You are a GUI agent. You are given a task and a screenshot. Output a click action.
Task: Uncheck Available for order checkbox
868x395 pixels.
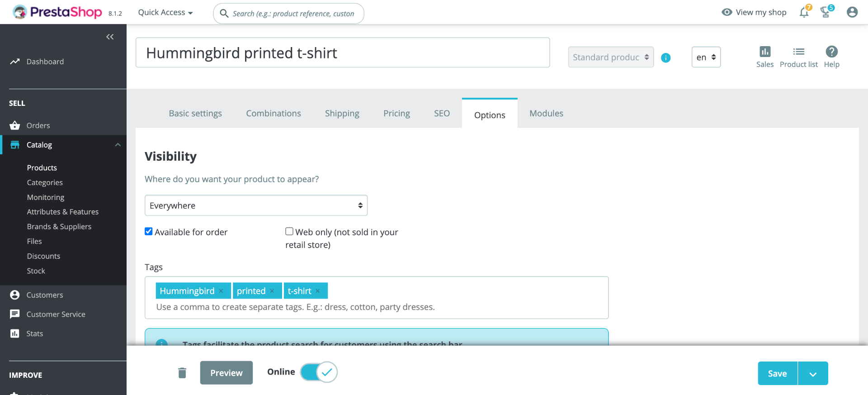tap(149, 232)
